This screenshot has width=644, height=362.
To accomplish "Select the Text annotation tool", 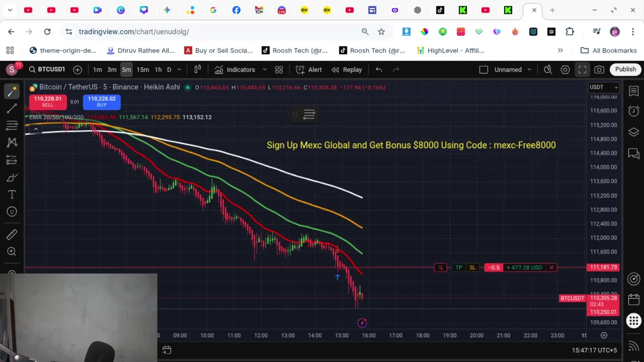I will [12, 195].
